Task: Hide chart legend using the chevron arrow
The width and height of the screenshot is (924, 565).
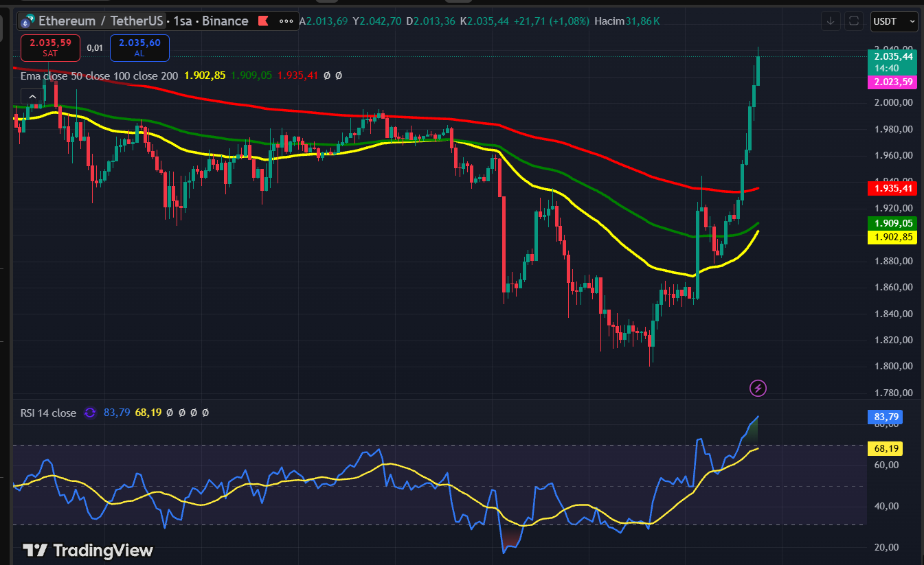Action: point(32,96)
